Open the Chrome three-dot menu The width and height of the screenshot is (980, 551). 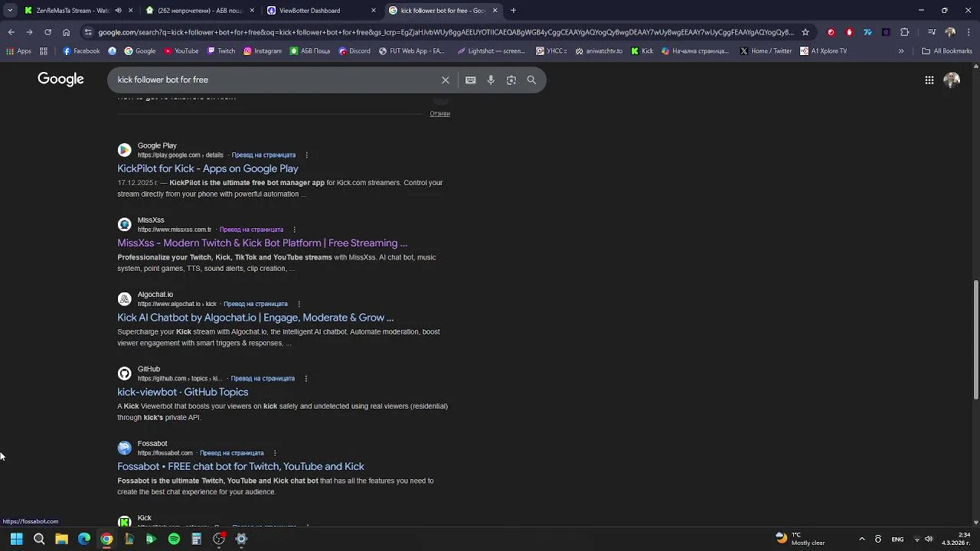coord(968,32)
